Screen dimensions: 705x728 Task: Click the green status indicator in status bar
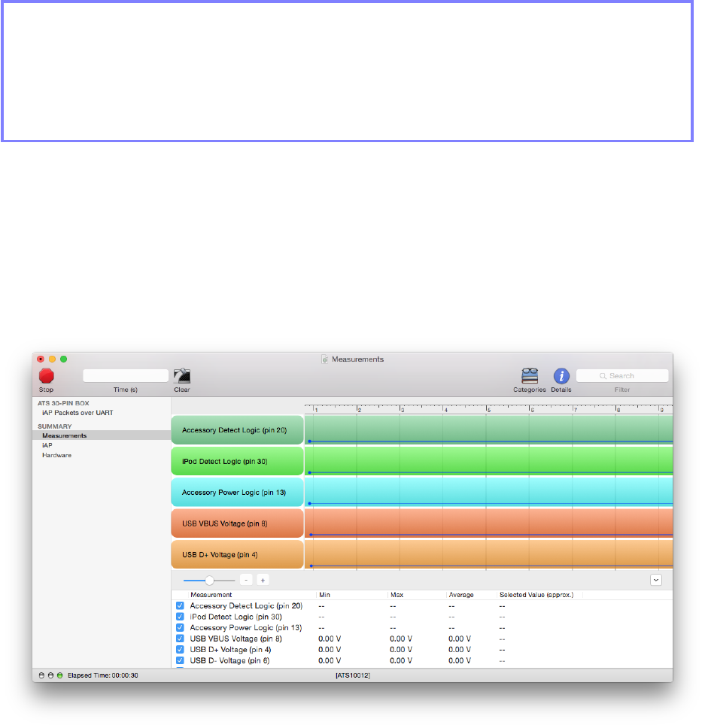(60, 675)
